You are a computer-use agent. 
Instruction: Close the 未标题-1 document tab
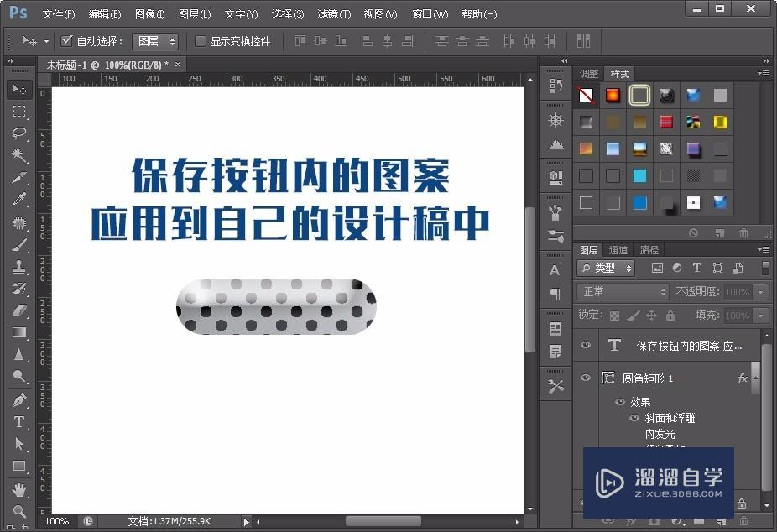[178, 65]
